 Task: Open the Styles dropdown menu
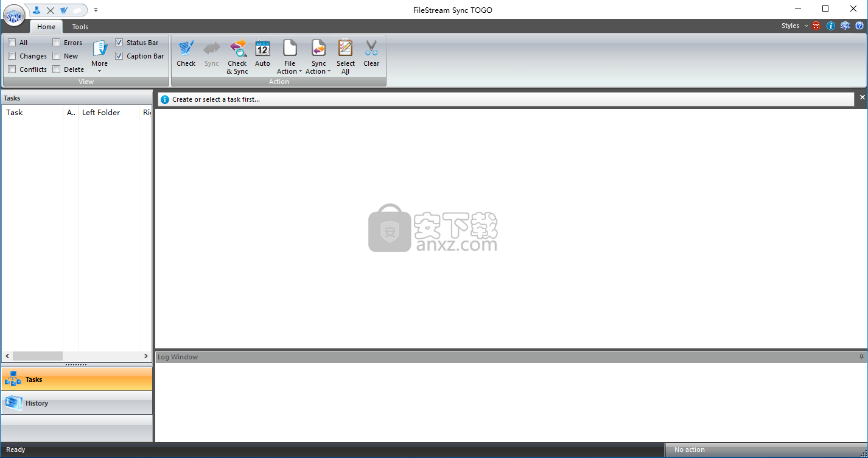[794, 26]
